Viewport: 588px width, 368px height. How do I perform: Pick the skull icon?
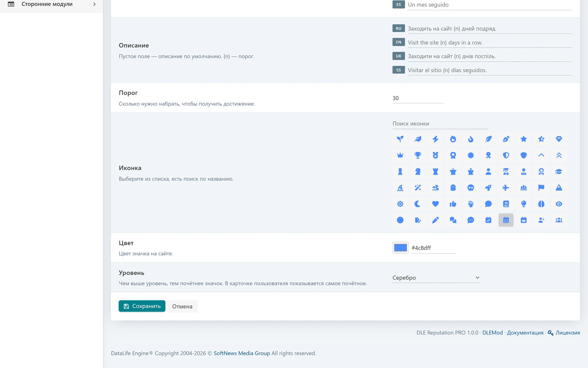tap(471, 188)
